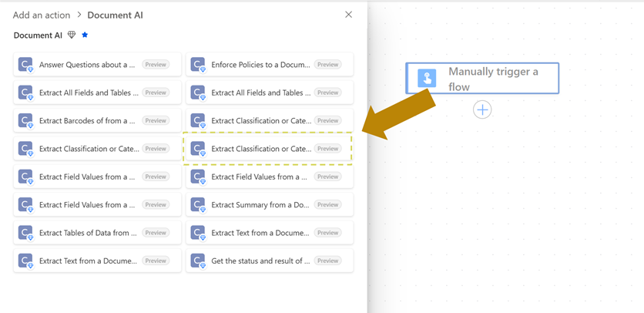
Task: Click Preview badge on the Extract Tables of Data card
Action: (x=156, y=232)
